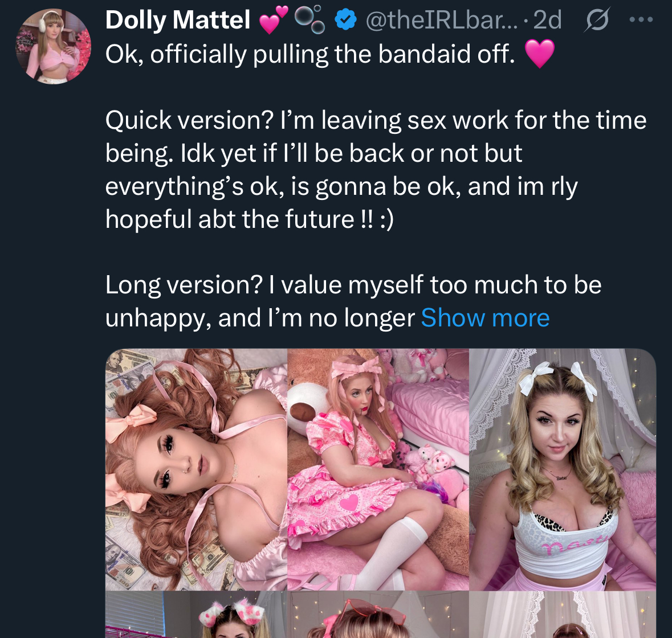Click the blue verified checkmark badge
This screenshot has height=638, width=672.
click(344, 21)
